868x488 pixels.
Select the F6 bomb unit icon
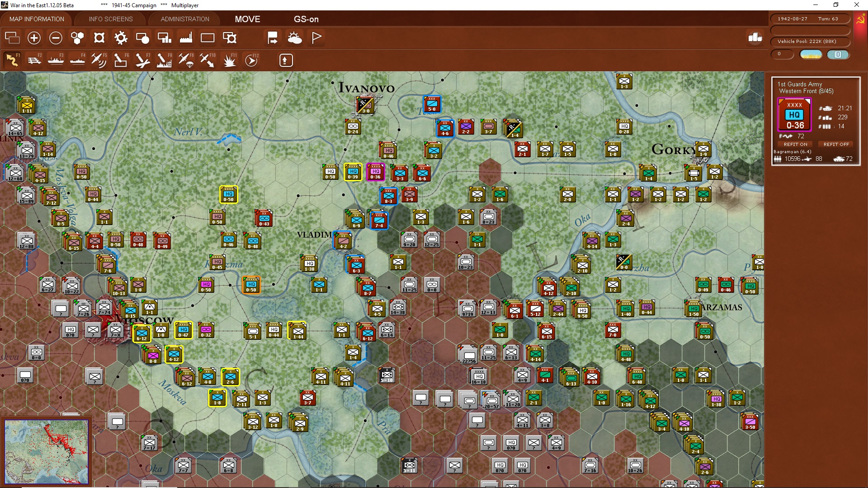coord(121,60)
